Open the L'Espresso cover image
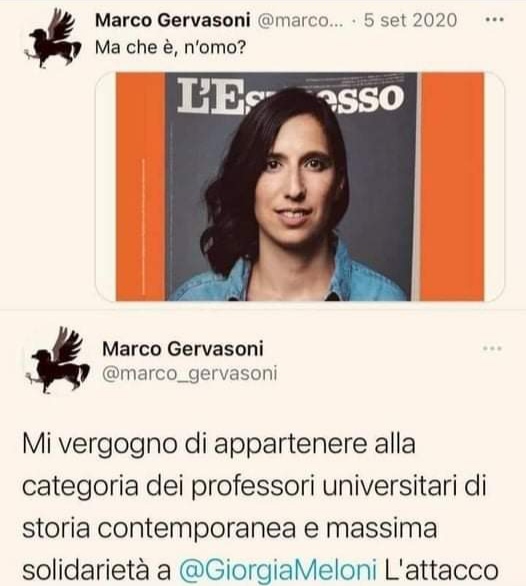 pyautogui.click(x=300, y=186)
